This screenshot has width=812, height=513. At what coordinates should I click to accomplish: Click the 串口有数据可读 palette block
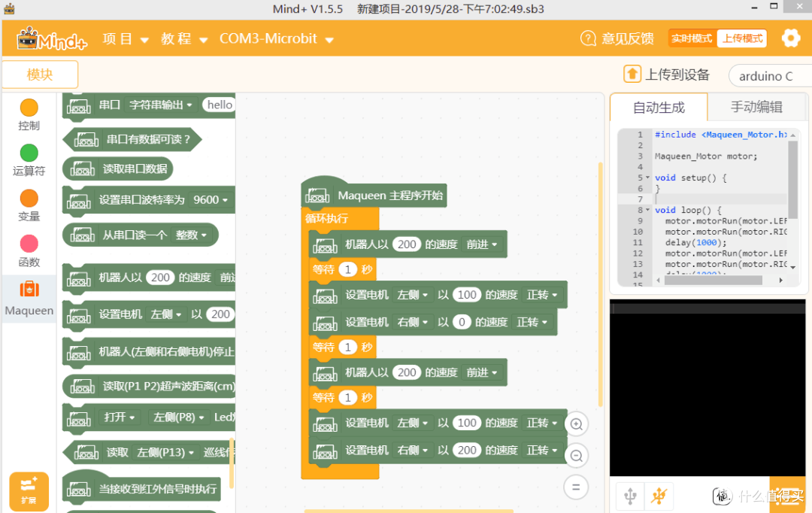[132, 139]
